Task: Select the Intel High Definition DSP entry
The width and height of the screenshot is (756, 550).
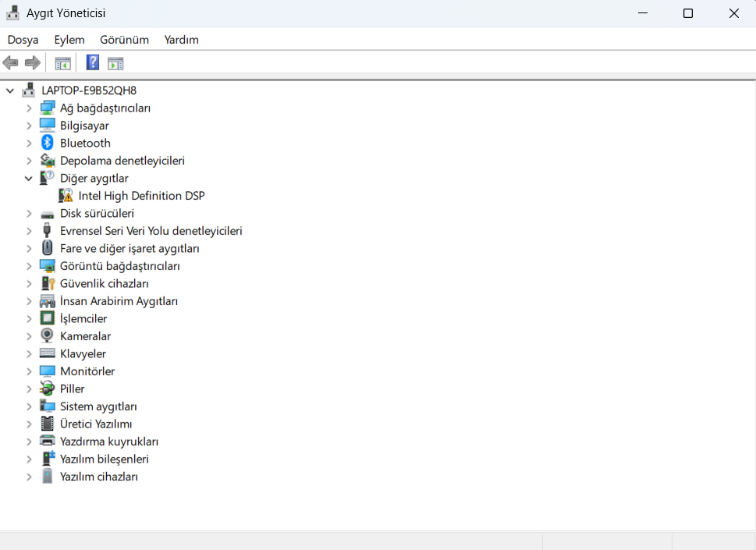Action: [x=141, y=196]
